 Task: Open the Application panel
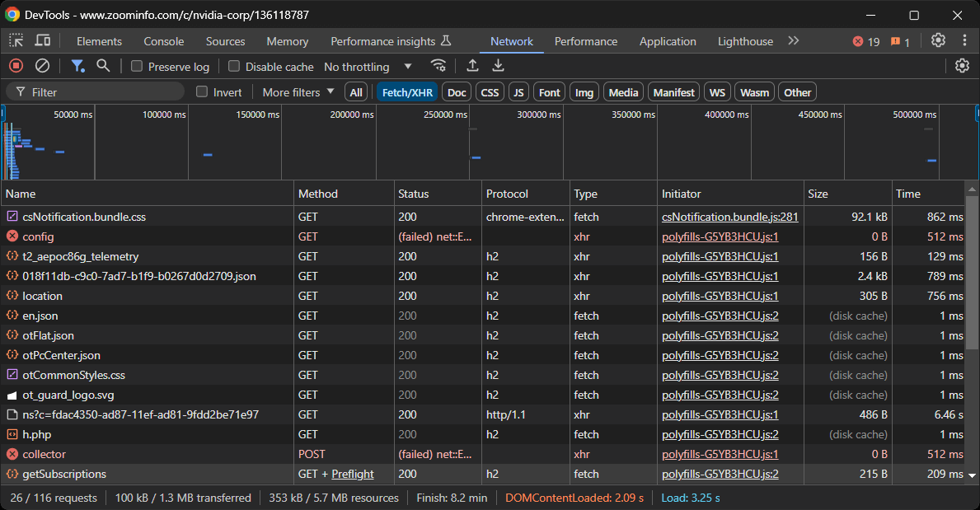(x=668, y=40)
